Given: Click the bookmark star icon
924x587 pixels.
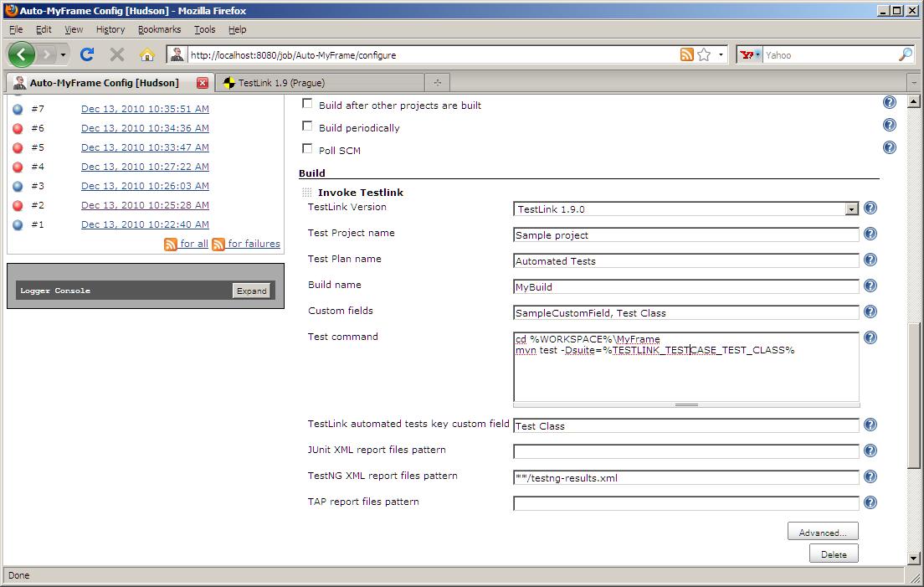Looking at the screenshot, I should coord(704,54).
